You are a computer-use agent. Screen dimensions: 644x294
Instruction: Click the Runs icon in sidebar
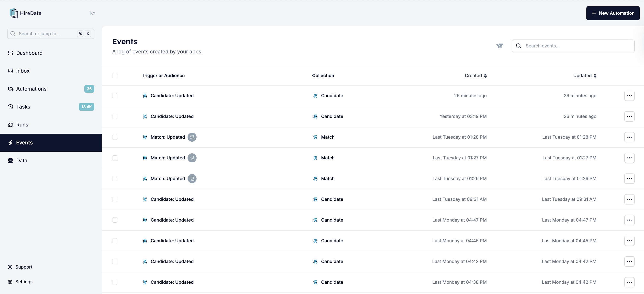(10, 125)
